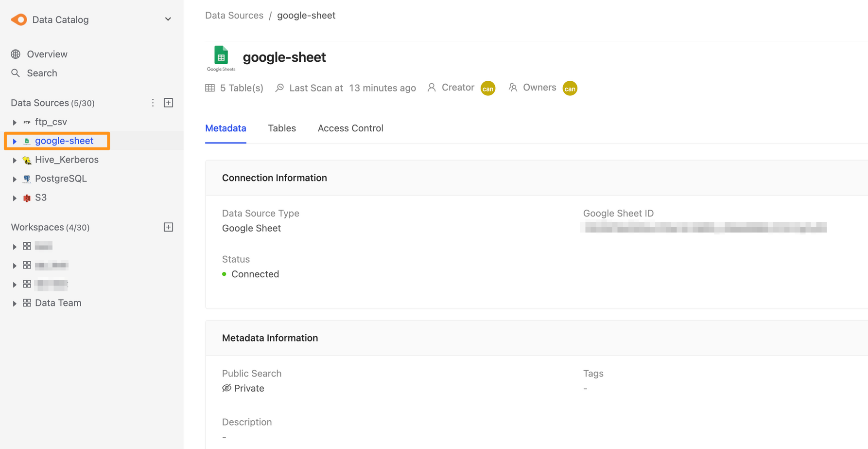Click the Google Sheets icon in sidebar

(x=27, y=141)
